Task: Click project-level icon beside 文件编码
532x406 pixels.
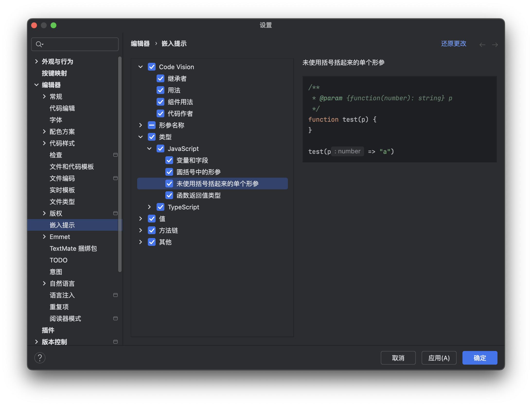Action: tap(115, 178)
